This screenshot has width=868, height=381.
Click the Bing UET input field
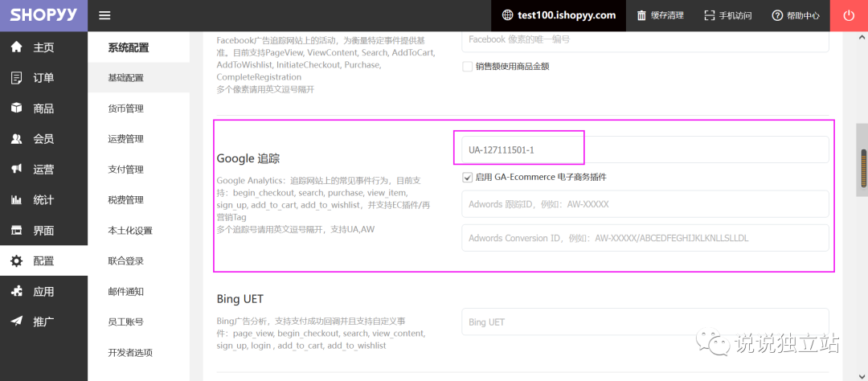pyautogui.click(x=645, y=322)
